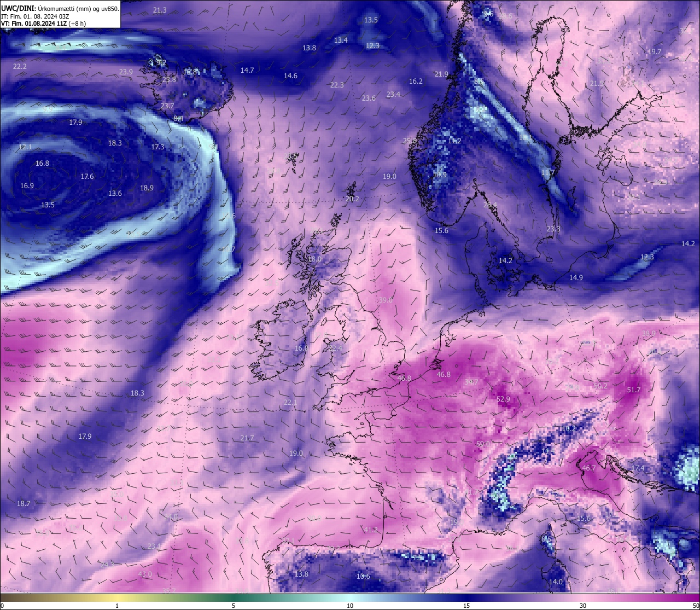Click the 16.2 value label
The image size is (700, 610).
416,82
